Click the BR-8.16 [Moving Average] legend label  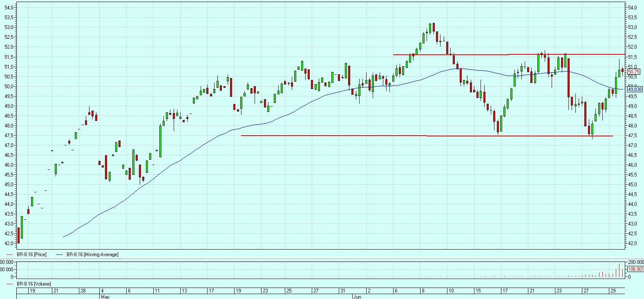[92, 254]
